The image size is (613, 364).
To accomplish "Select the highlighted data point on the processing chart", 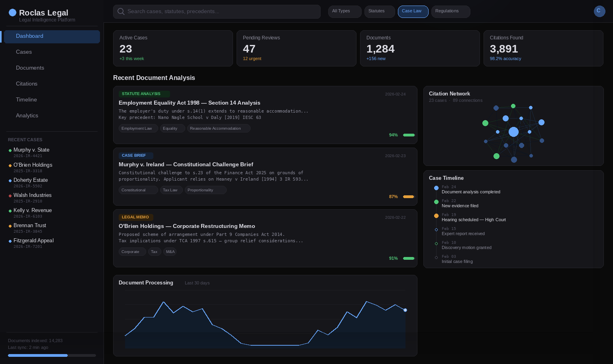I will [x=405, y=310].
